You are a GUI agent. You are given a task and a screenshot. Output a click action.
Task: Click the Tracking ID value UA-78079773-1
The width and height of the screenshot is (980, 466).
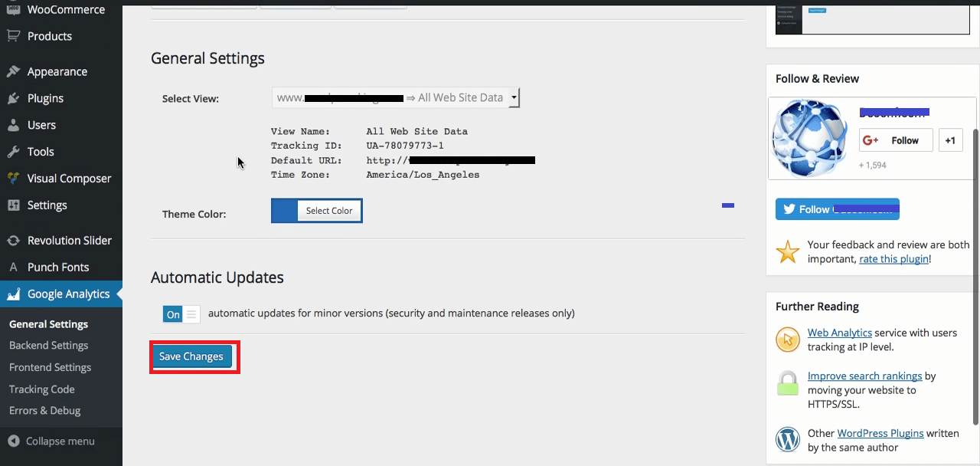click(x=405, y=146)
